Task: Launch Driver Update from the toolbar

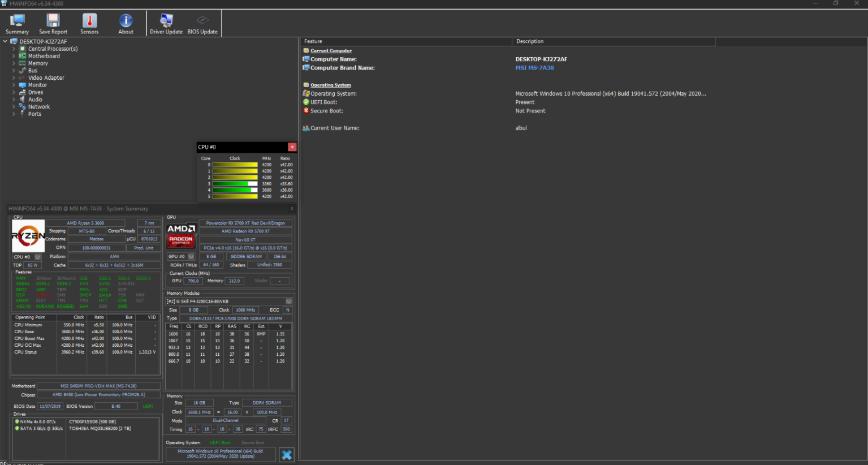Action: 166,24
